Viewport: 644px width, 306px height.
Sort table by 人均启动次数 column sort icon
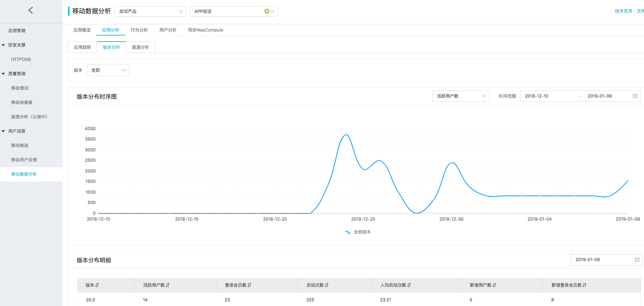click(409, 285)
